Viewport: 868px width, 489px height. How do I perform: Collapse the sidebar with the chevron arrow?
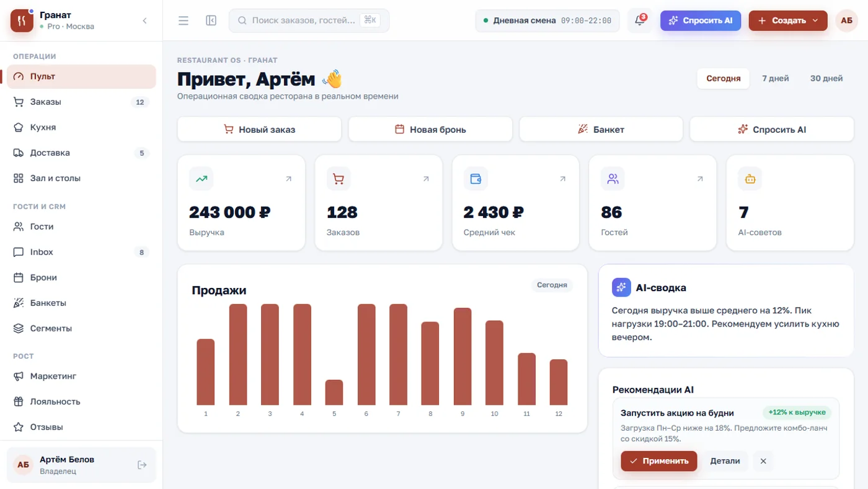[144, 20]
